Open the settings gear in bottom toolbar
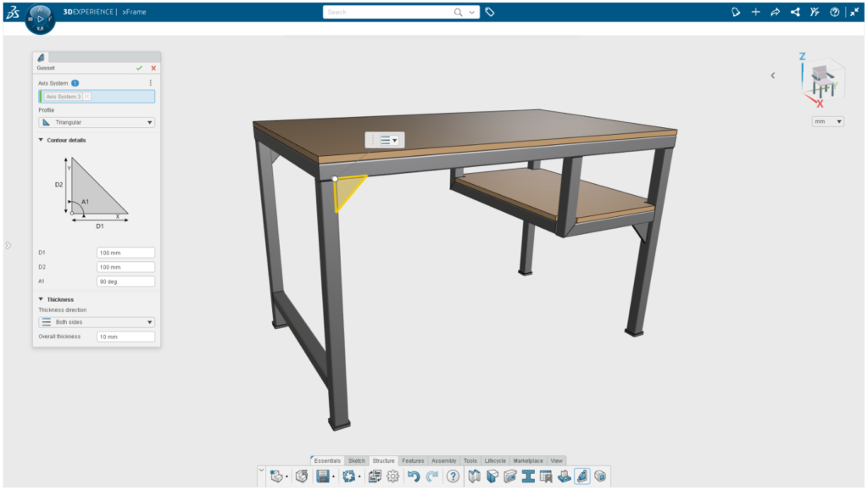Image resolution: width=868 pixels, height=490 pixels. (392, 476)
